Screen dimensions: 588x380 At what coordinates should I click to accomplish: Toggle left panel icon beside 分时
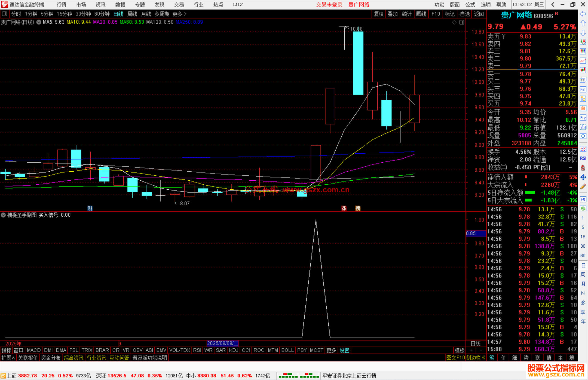(x=5, y=14)
